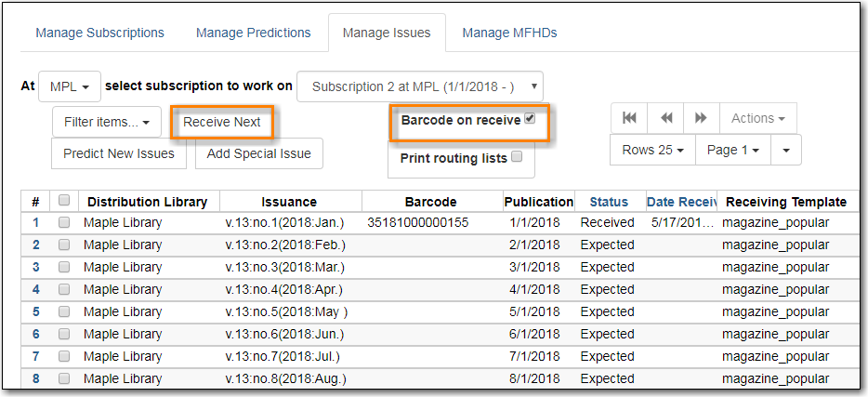This screenshot has height=397, width=868.
Task: Click the next page forward icon
Action: (x=701, y=118)
